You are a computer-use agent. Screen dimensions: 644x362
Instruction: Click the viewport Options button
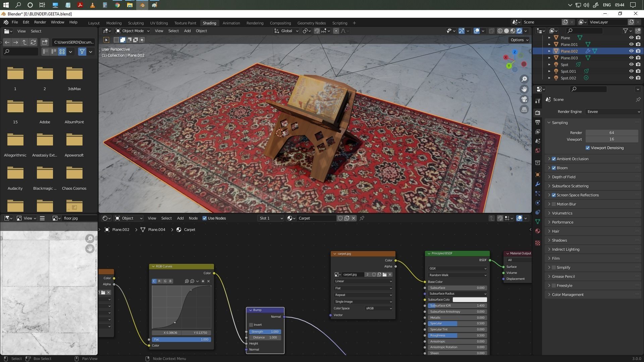click(519, 40)
